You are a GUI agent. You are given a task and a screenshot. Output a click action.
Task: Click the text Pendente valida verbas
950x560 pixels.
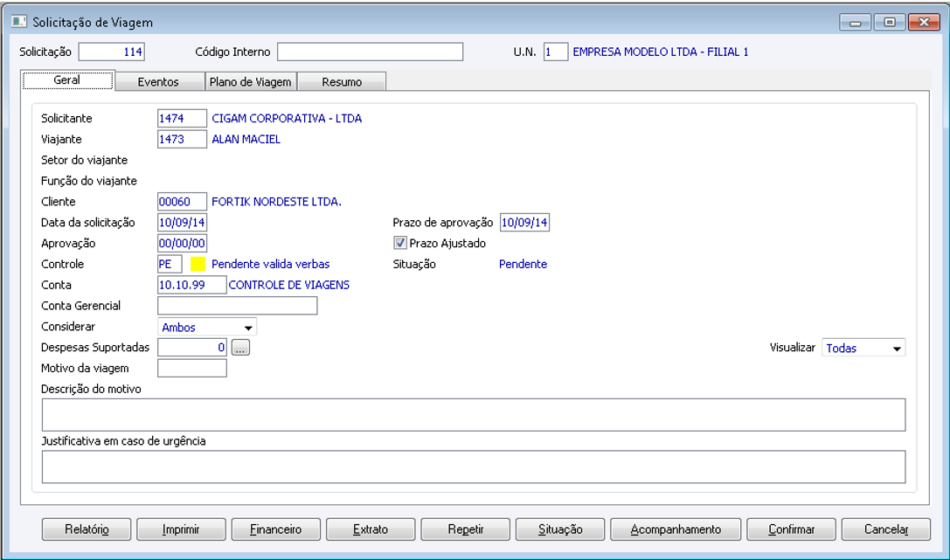270,264
